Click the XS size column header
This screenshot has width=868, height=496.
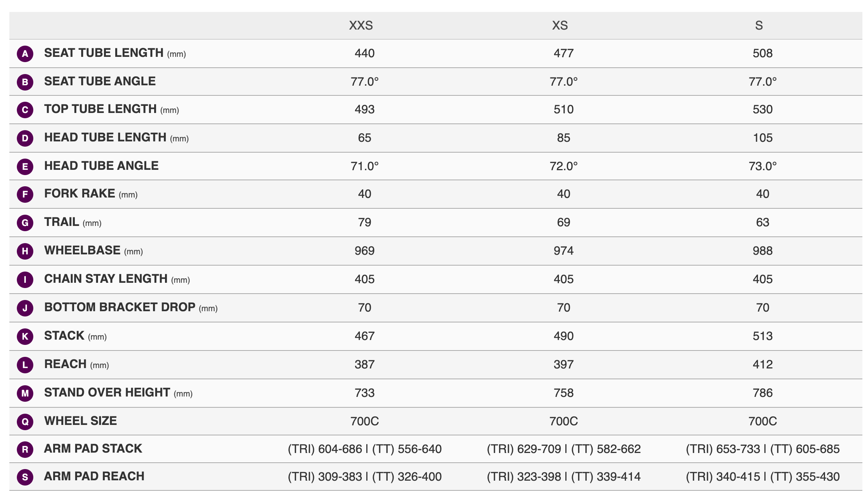[560, 25]
